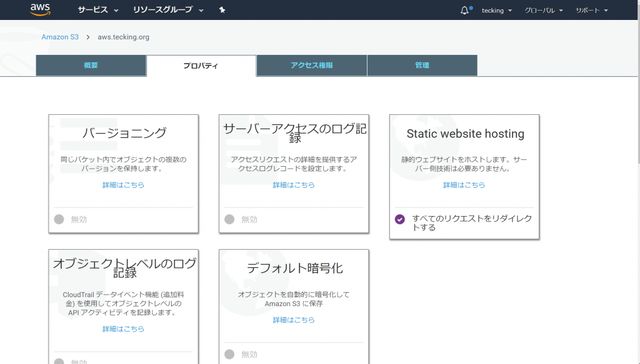Click the バージョニング card title
Screen dimensions: 640x364
click(124, 133)
